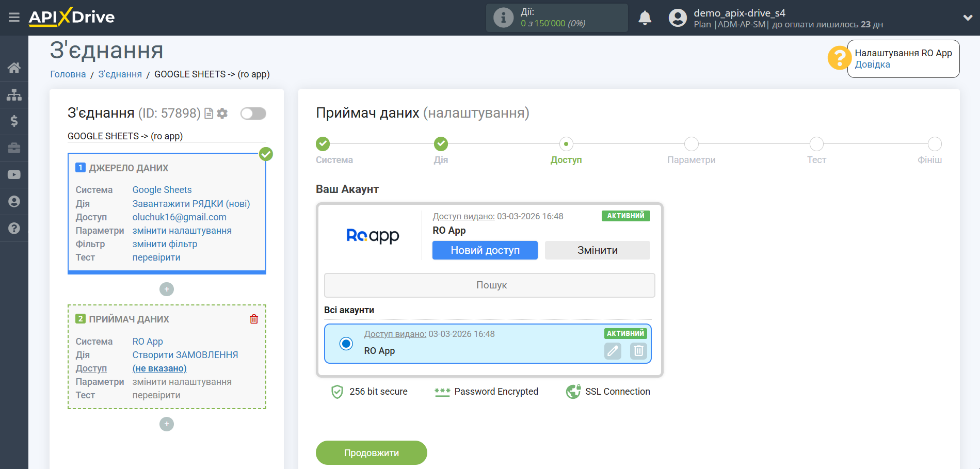
Task: Delete Приймач даних via red trash icon
Action: coord(253,319)
